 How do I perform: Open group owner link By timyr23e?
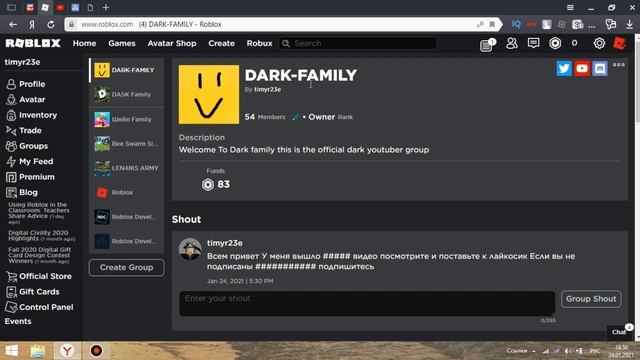pyautogui.click(x=267, y=89)
